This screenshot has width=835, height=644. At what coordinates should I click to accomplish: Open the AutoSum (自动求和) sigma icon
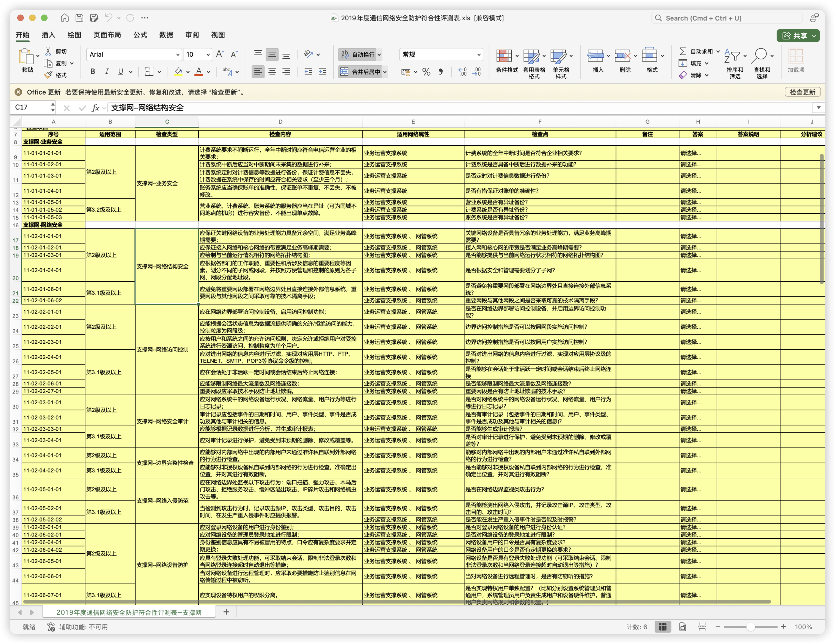[x=683, y=51]
